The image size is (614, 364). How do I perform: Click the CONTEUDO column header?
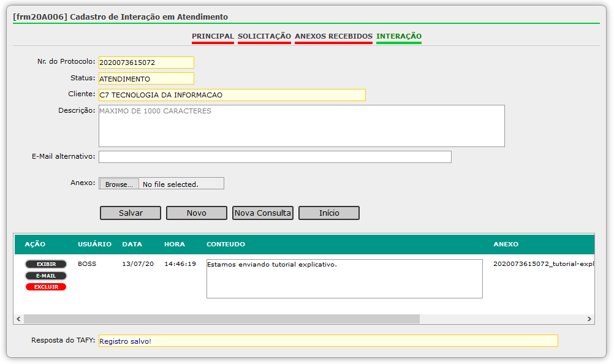click(226, 245)
